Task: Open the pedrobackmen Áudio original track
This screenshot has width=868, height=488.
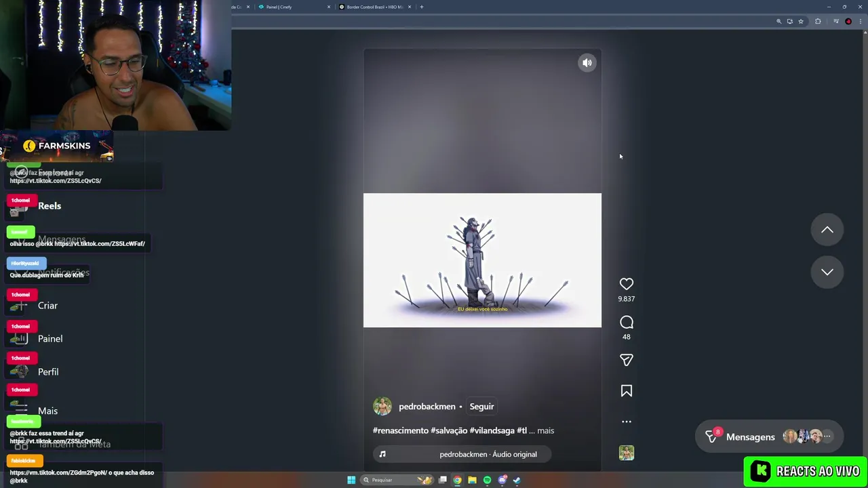Action: 488,454
